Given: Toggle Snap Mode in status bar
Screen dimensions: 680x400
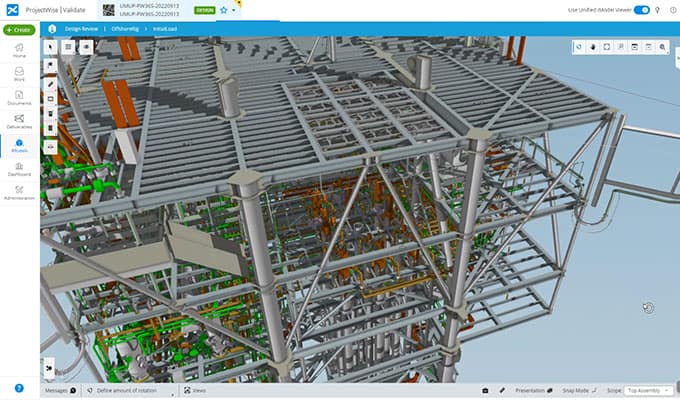Looking at the screenshot, I should [x=580, y=390].
